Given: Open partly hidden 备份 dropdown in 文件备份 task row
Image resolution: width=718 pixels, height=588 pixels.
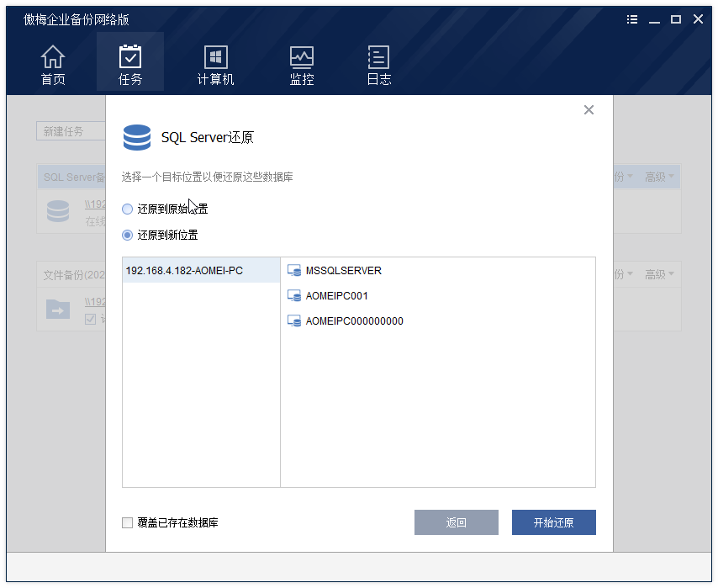Looking at the screenshot, I should tap(624, 274).
